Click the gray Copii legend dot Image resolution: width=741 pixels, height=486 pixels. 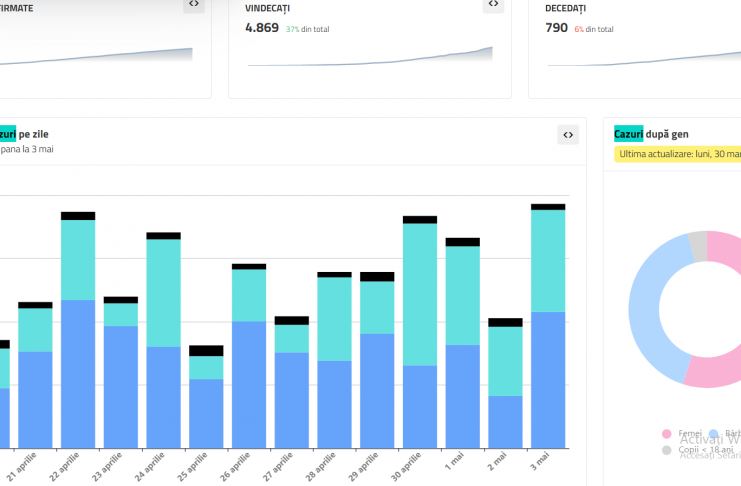(x=667, y=451)
